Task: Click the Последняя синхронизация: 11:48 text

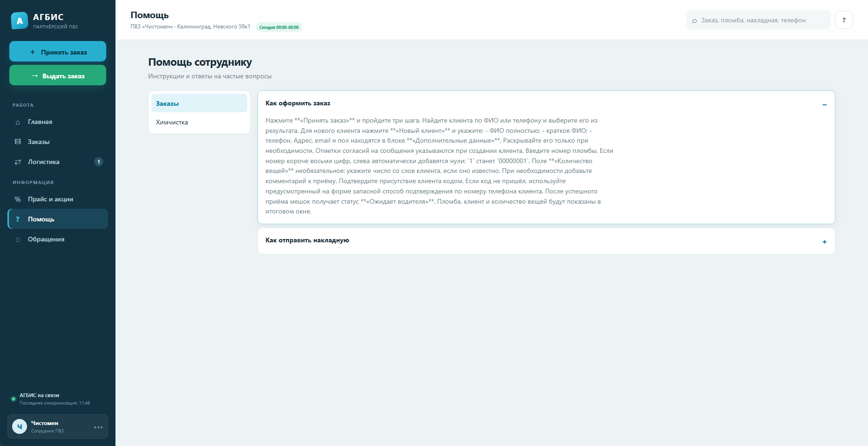Action: pos(55,403)
